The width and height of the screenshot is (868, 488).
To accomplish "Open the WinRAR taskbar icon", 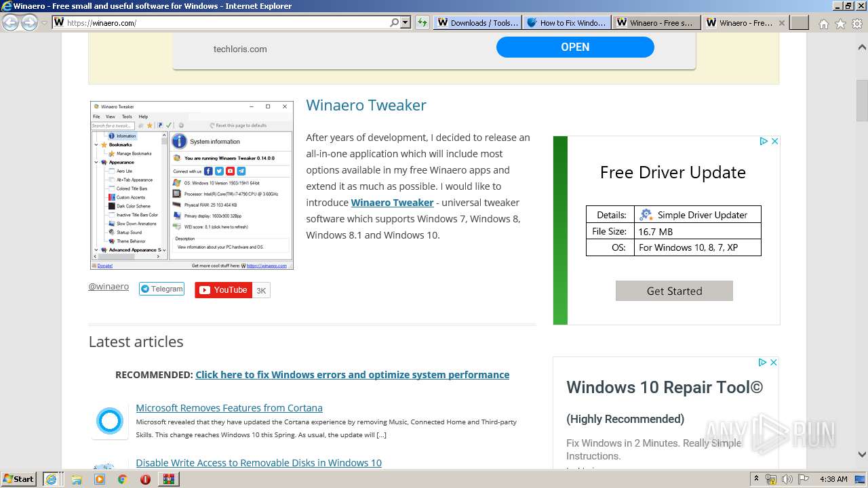I will [168, 479].
